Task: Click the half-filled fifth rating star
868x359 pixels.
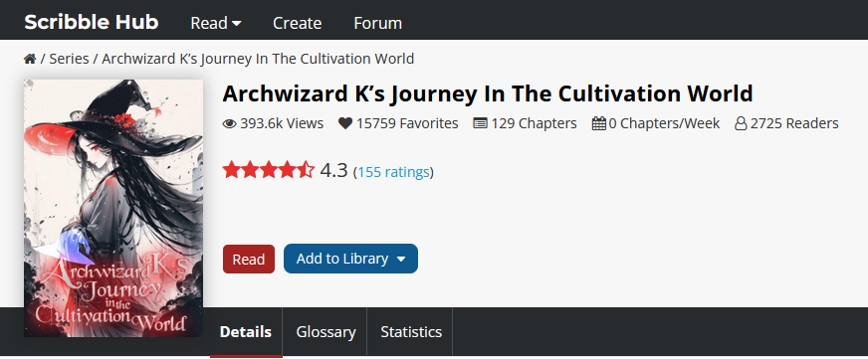Action: point(307,170)
